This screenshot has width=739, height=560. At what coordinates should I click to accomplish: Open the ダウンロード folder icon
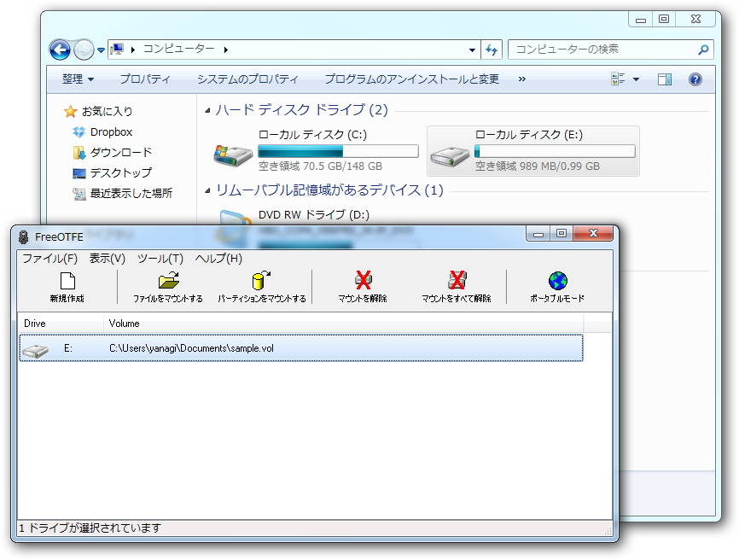(x=79, y=152)
